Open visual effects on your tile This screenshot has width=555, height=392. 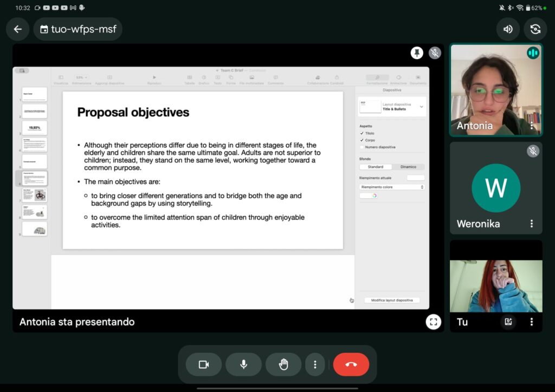point(508,322)
